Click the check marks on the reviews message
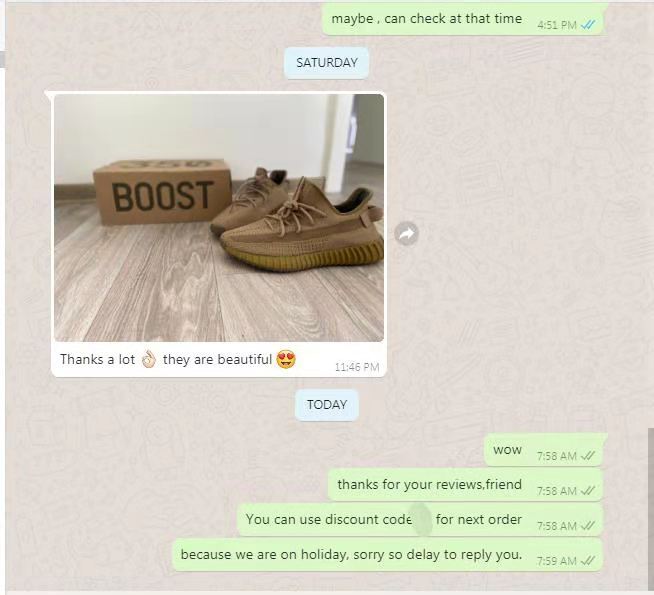The image size is (654, 595). pyautogui.click(x=587, y=491)
